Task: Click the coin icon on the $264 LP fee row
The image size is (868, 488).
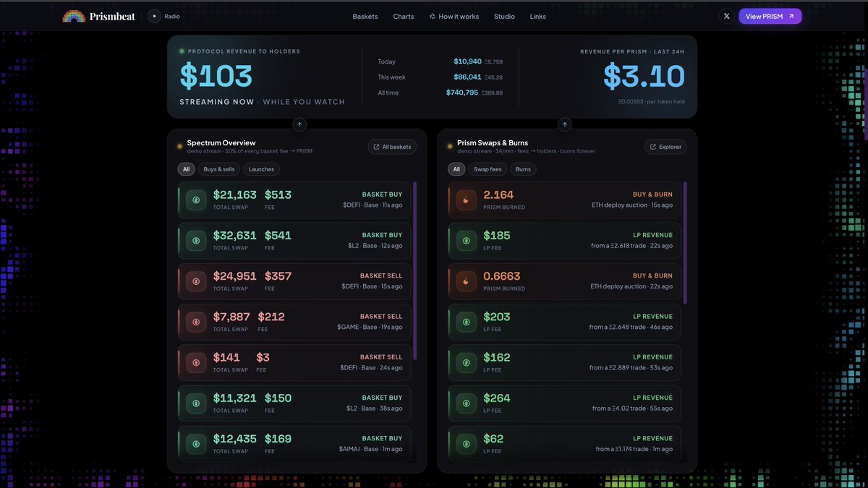Action: 467,403
